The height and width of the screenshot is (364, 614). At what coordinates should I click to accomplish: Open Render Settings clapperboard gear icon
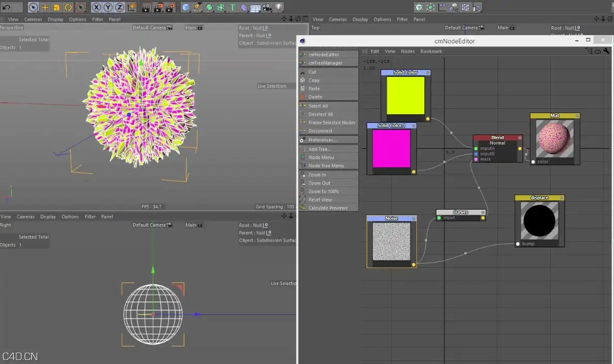[170, 7]
